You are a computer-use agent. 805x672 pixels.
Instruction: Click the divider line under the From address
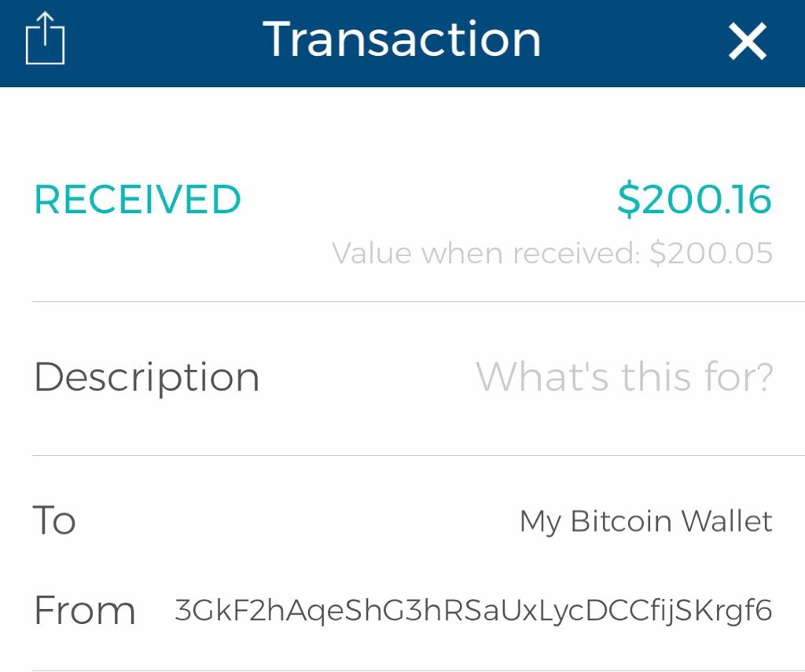pyautogui.click(x=418, y=670)
